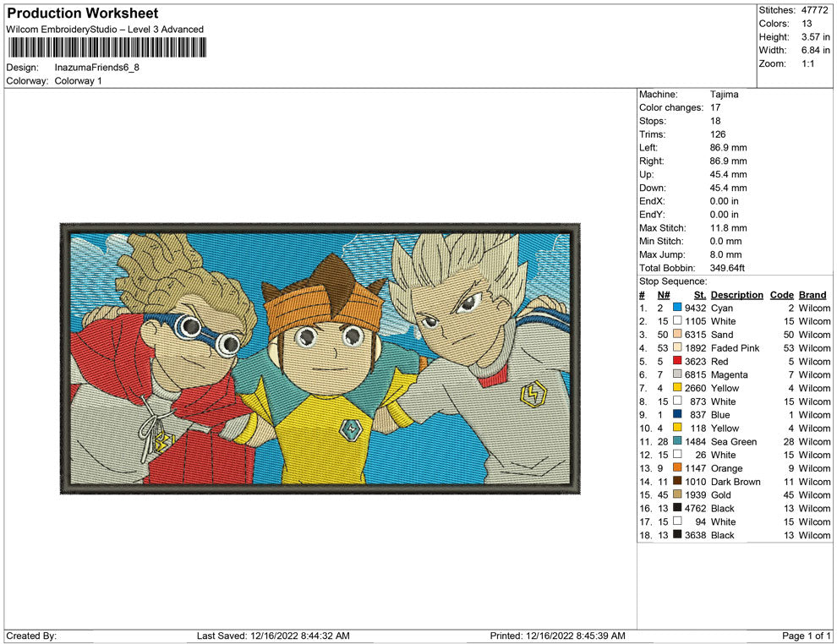The width and height of the screenshot is (837, 644).
Task: Click the Yellow 2660 swatch
Action: (677, 388)
